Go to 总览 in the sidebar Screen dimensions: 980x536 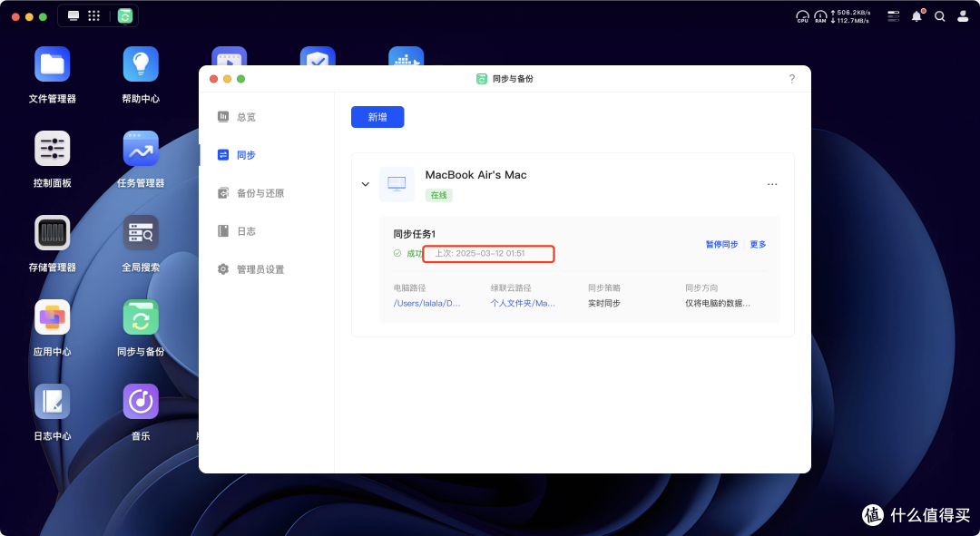tap(246, 117)
